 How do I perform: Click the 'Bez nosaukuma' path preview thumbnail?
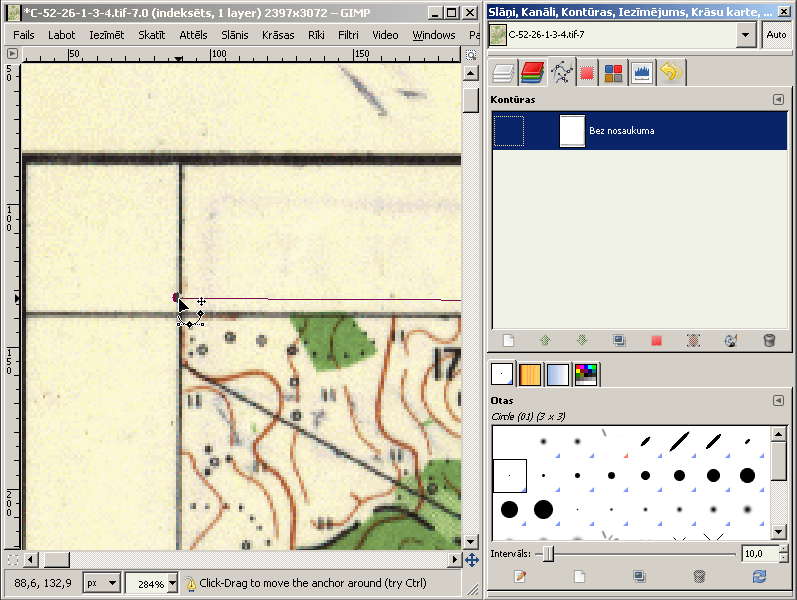(572, 131)
